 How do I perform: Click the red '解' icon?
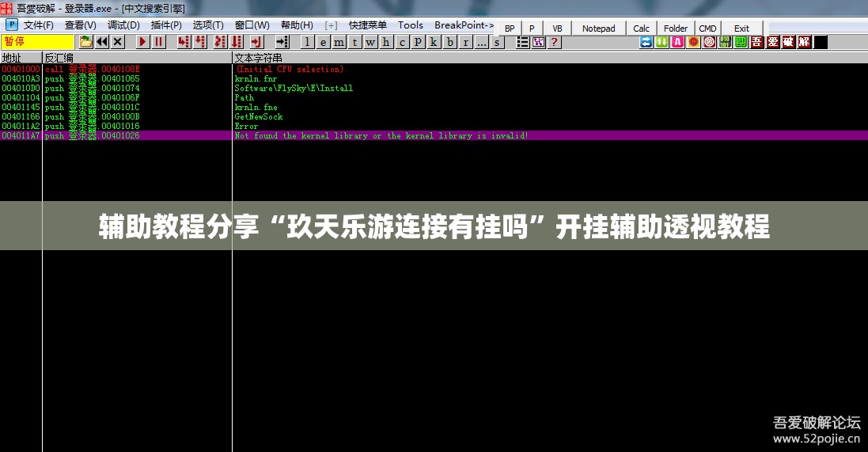[x=805, y=42]
